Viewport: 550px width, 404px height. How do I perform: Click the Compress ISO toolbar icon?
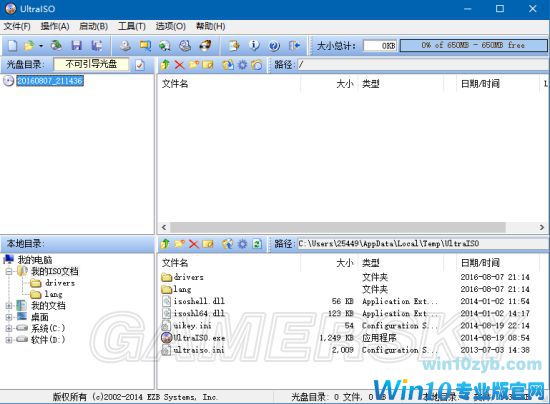click(x=145, y=46)
